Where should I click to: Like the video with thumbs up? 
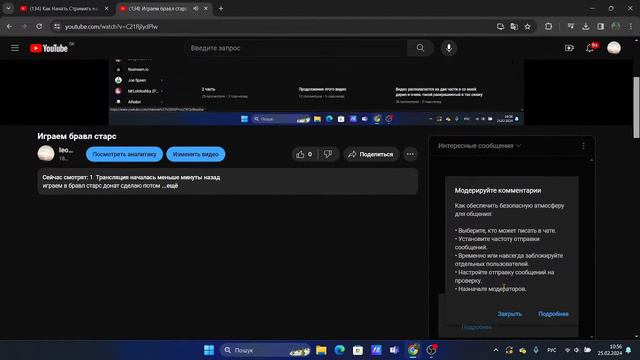tap(304, 154)
